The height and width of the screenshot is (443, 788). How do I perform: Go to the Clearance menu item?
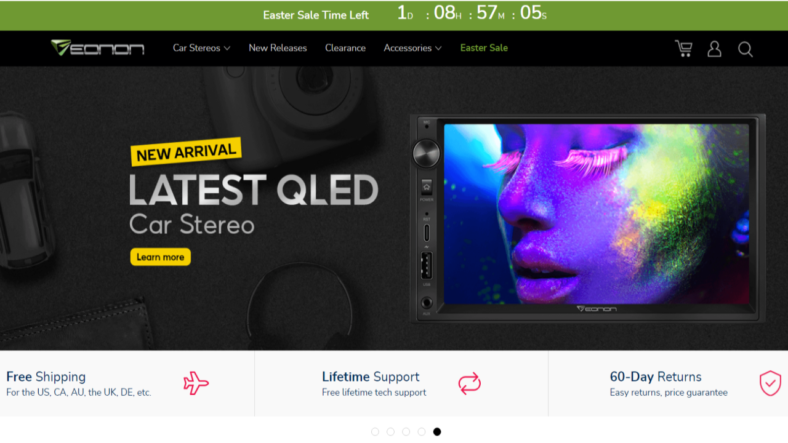pyautogui.click(x=345, y=48)
